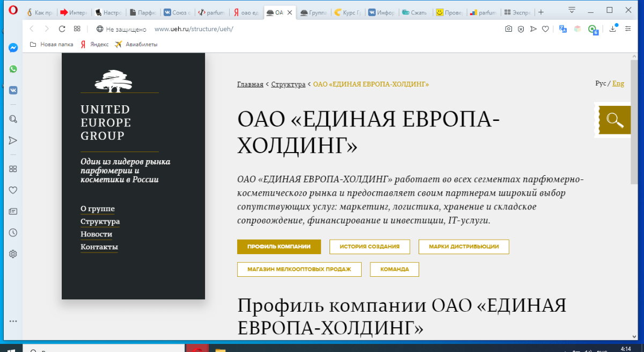Viewport: 644px width, 352px height.
Task: Open browser History via the clock sidebar icon
Action: (13, 232)
